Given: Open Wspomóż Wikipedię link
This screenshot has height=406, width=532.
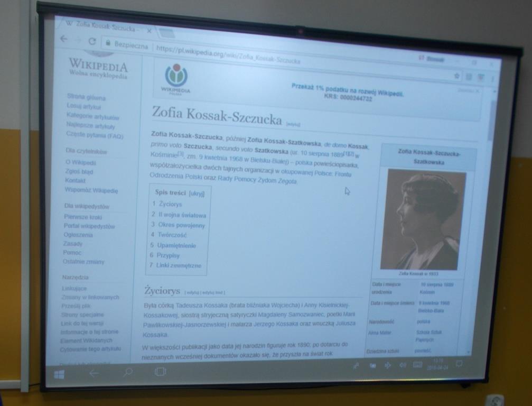Looking at the screenshot, I should 91,190.
